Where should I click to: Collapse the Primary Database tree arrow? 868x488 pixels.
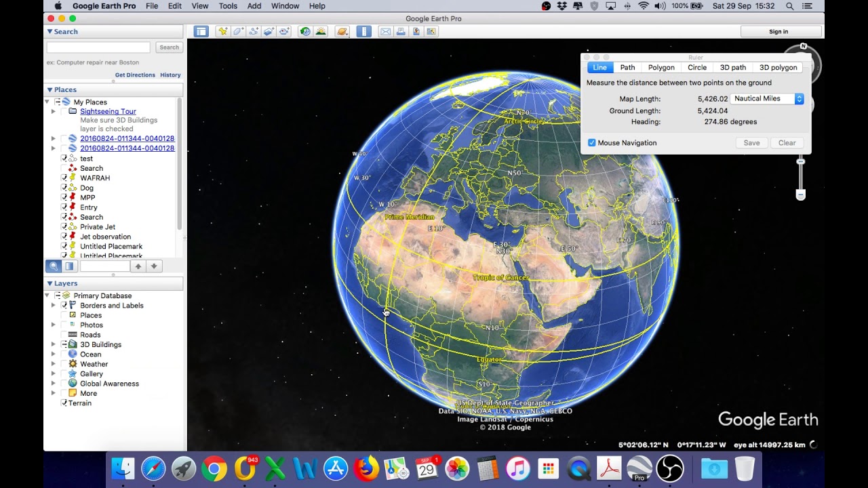pos(47,296)
